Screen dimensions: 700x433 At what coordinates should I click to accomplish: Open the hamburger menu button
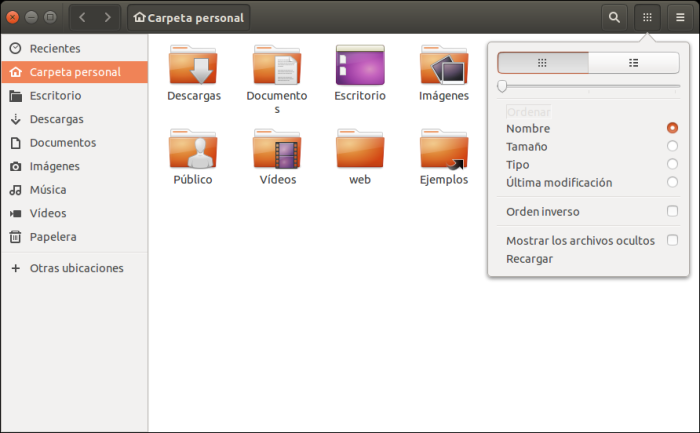click(680, 17)
